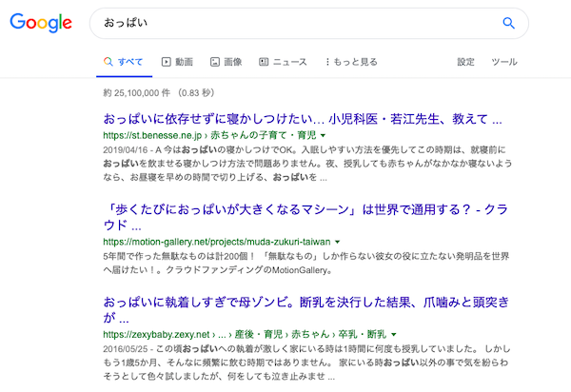571x392 pixels.
Task: Click the search input field
Action: 309,23
